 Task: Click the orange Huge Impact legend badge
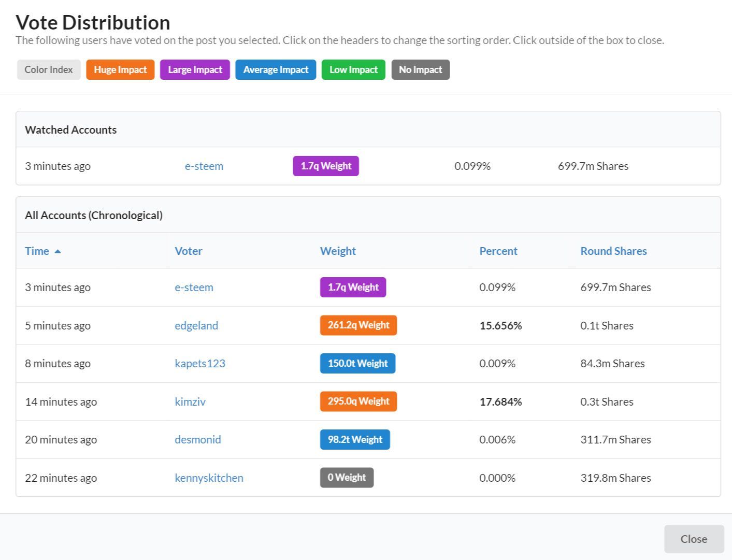(x=120, y=69)
